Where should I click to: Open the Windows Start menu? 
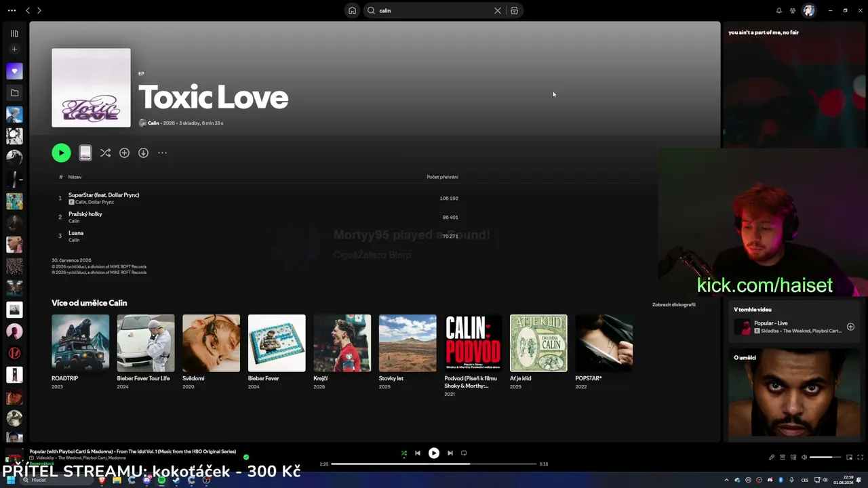point(11,481)
